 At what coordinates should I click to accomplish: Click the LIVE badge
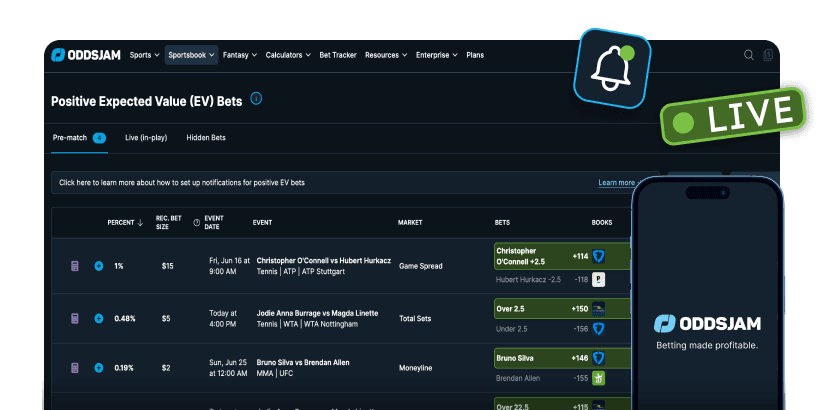(733, 116)
